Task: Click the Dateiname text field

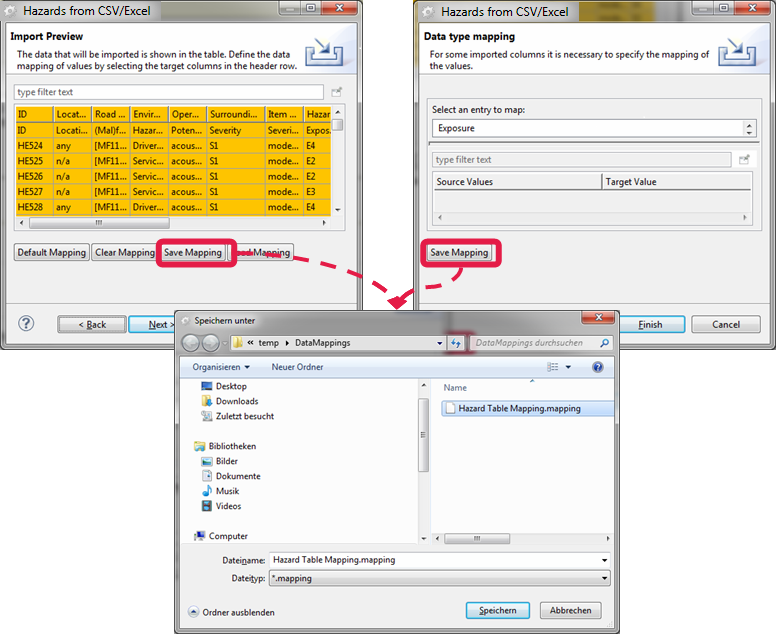Action: (435, 560)
